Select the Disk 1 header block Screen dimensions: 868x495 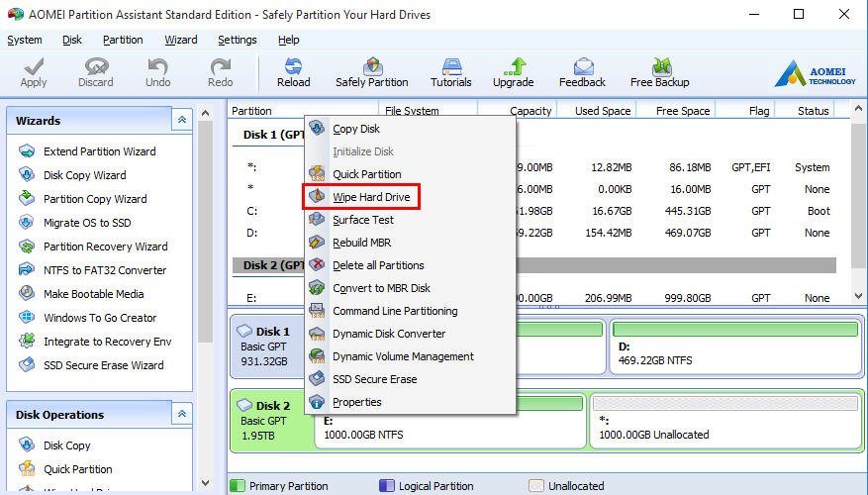pos(267,346)
